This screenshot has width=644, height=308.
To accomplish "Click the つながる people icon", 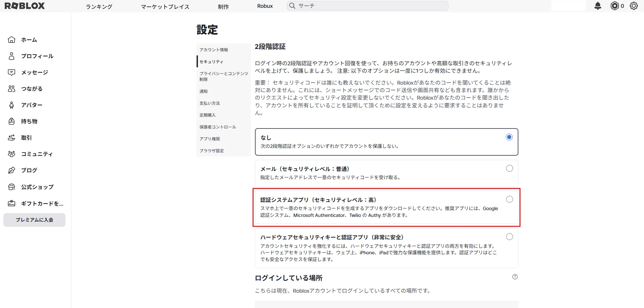I will (x=12, y=89).
